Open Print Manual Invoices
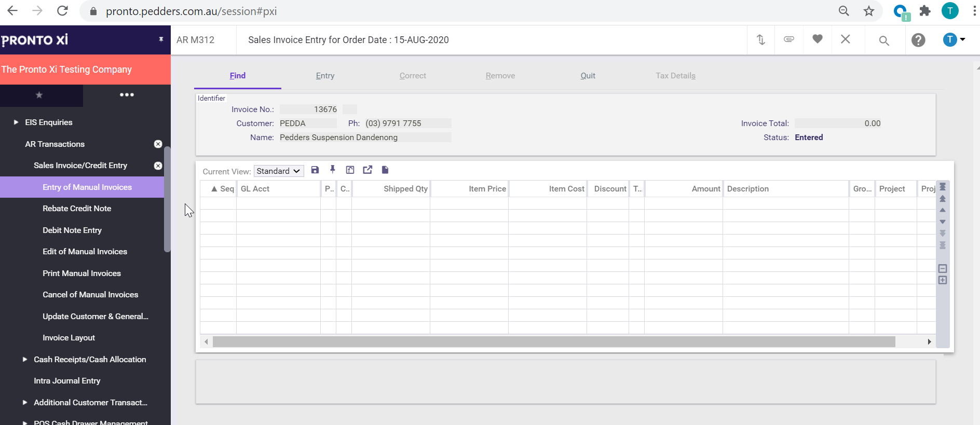Screen dimensions: 980x425 coord(82,273)
